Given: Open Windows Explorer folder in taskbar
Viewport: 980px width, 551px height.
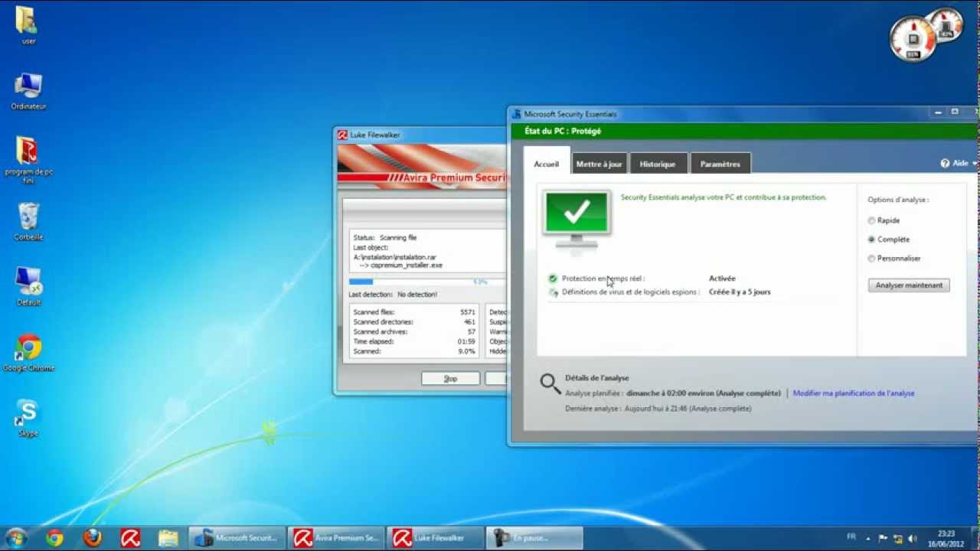Looking at the screenshot, I should pos(168,538).
